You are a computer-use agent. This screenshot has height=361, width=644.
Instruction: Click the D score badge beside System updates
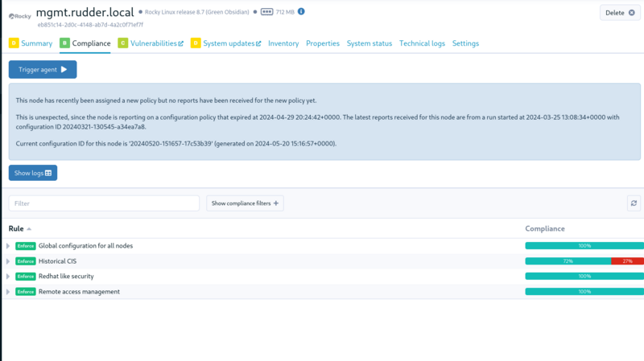tap(196, 43)
